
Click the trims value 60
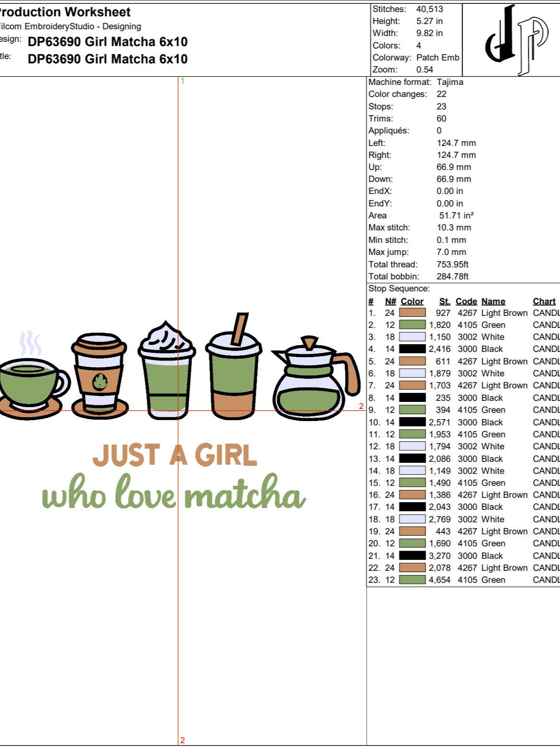[x=441, y=119]
